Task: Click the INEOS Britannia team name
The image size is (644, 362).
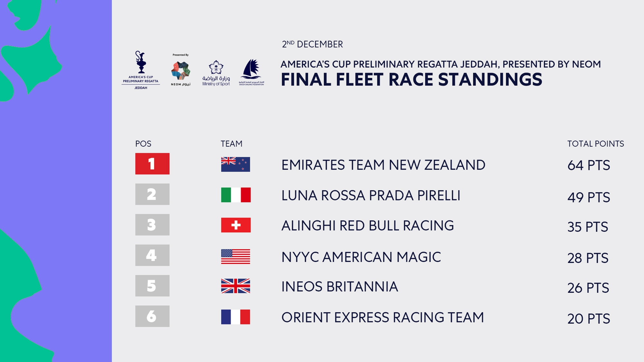Action: [340, 287]
